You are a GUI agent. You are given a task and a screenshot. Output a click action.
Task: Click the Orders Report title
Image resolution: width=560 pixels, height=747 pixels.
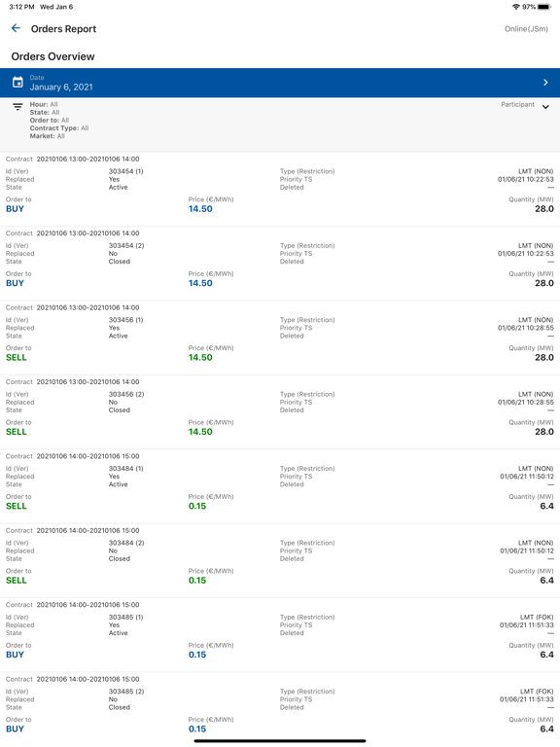click(x=63, y=29)
